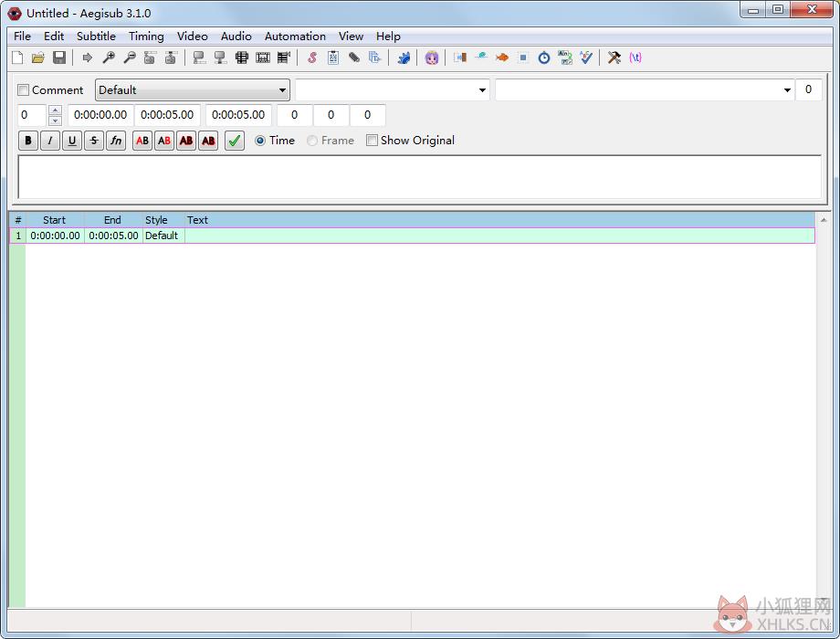Viewport: 840px width, 639px height.
Task: Cycle tag hiding mode icon
Action: coord(635,58)
